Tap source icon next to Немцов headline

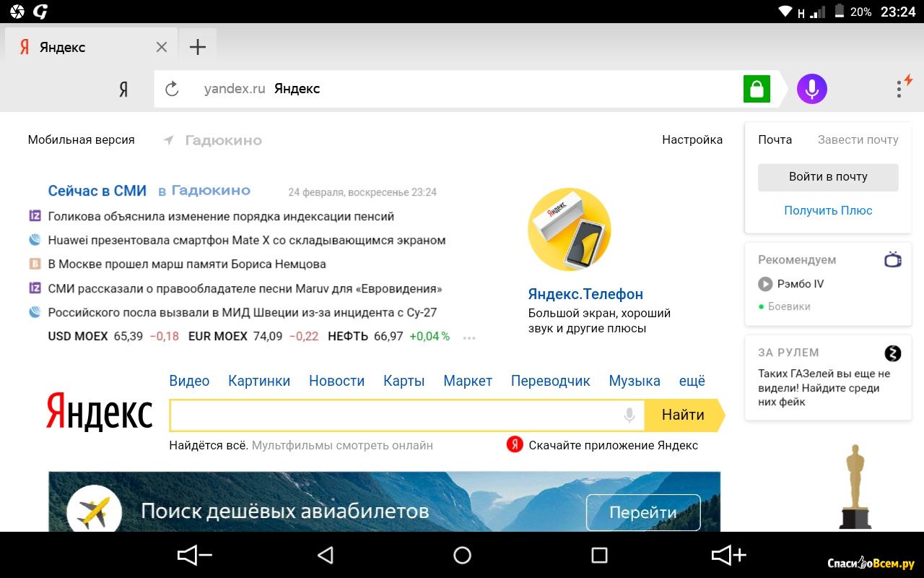click(35, 264)
